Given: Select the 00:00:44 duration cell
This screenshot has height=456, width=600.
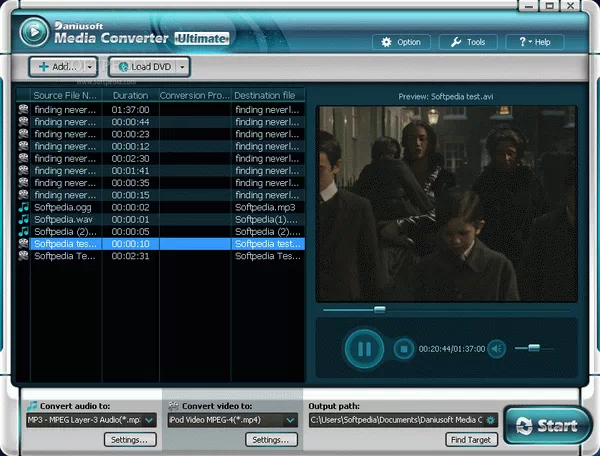Looking at the screenshot, I should [130, 122].
